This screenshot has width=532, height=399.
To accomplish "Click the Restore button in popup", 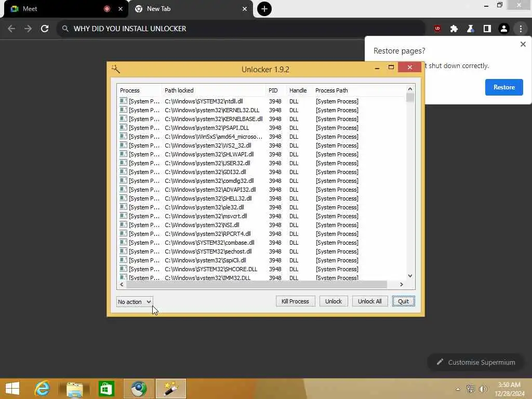I will pyautogui.click(x=504, y=87).
